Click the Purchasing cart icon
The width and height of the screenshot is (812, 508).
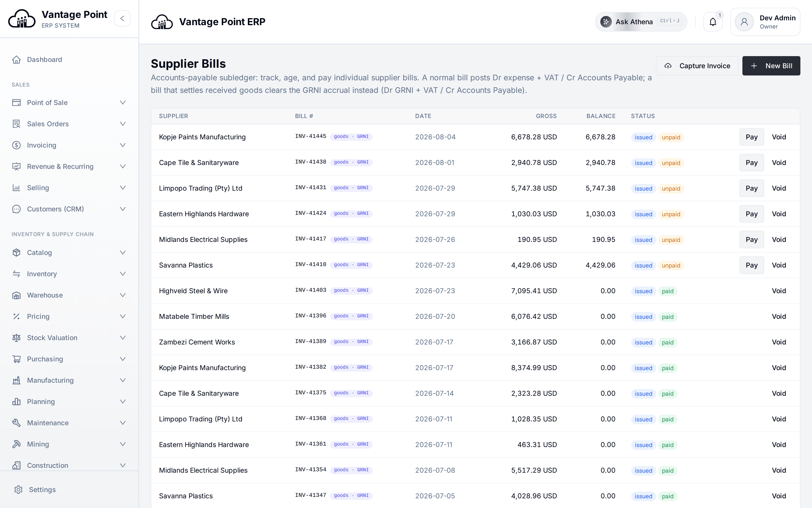(x=16, y=359)
